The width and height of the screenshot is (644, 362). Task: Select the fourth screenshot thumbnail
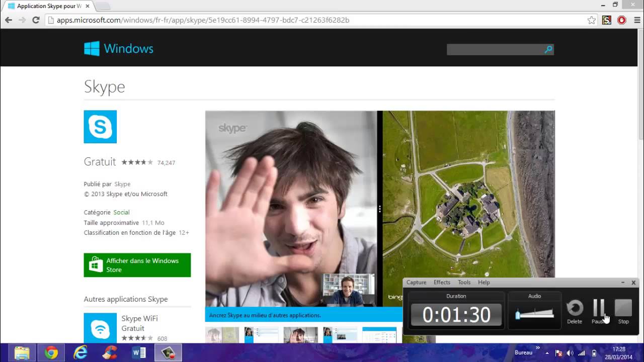point(340,335)
